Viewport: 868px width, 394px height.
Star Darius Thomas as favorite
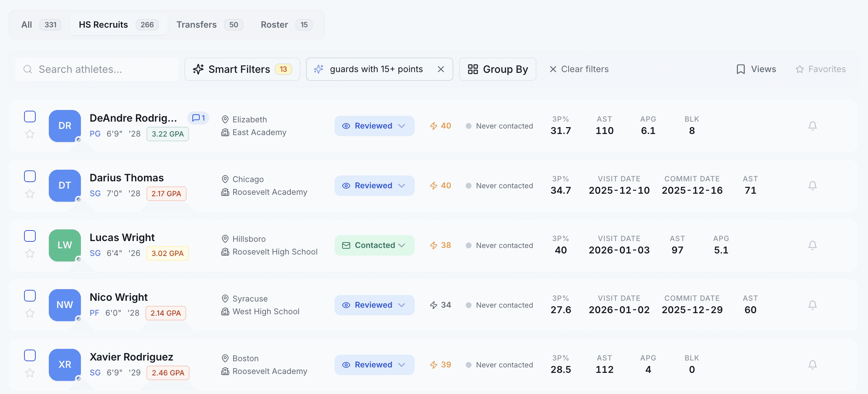click(x=30, y=194)
